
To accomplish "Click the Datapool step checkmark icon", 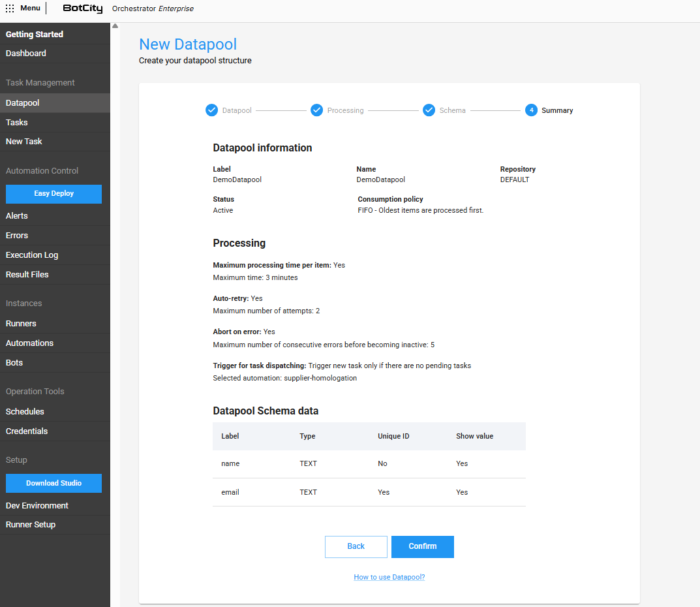I will [211, 110].
